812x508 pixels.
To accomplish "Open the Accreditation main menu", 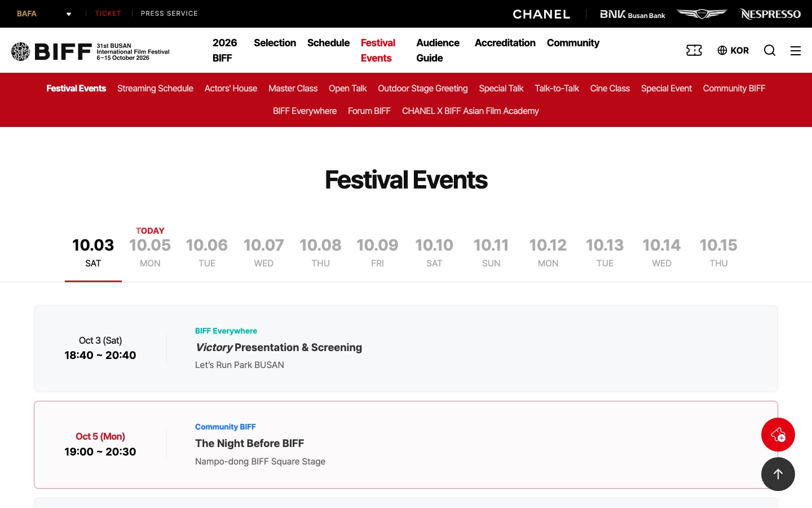I will click(x=505, y=43).
